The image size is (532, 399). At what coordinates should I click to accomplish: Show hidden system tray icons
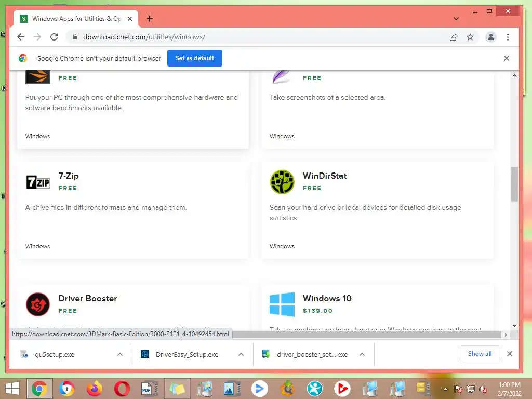click(445, 389)
